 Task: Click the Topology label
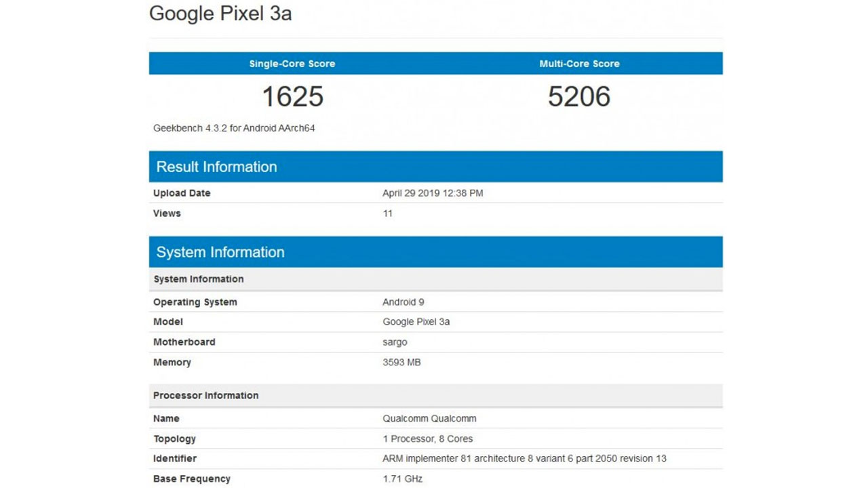pyautogui.click(x=174, y=439)
